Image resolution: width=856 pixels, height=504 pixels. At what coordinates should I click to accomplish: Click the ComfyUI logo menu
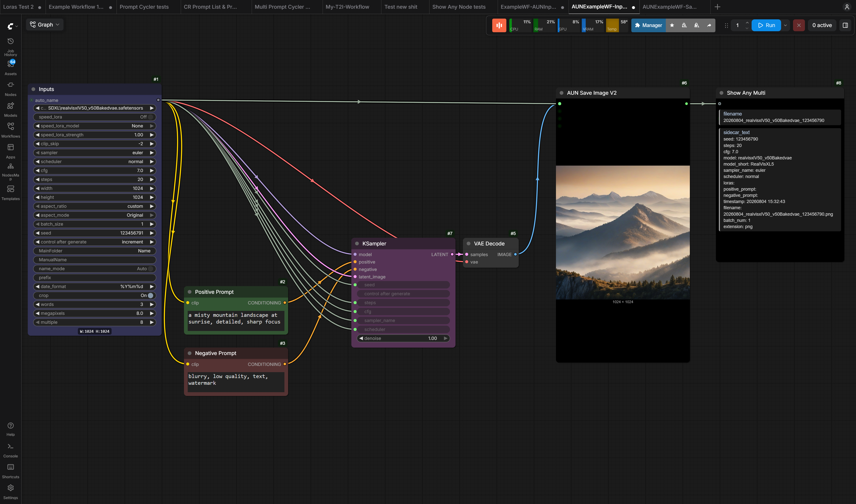[10, 26]
